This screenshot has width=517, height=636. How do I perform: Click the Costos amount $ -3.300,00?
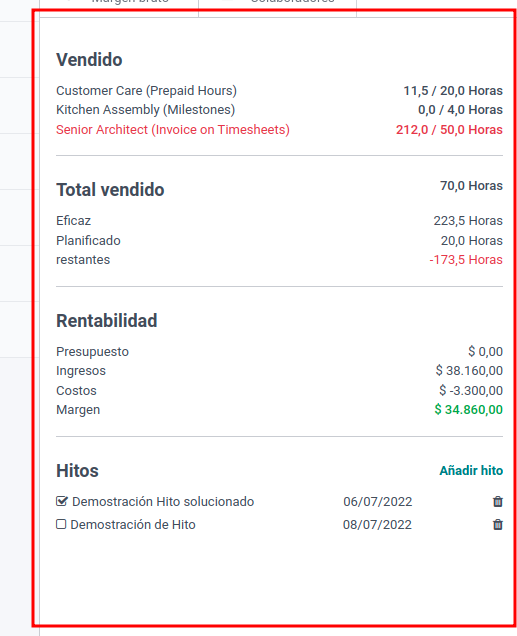pos(471,391)
